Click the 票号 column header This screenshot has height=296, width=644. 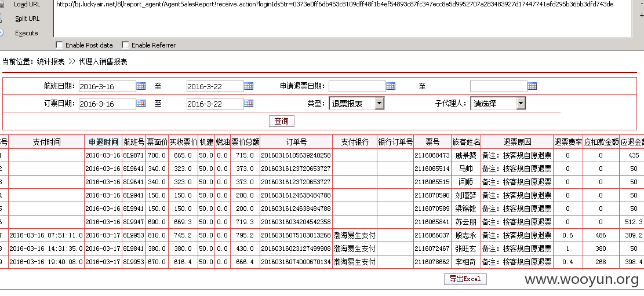pos(432,142)
